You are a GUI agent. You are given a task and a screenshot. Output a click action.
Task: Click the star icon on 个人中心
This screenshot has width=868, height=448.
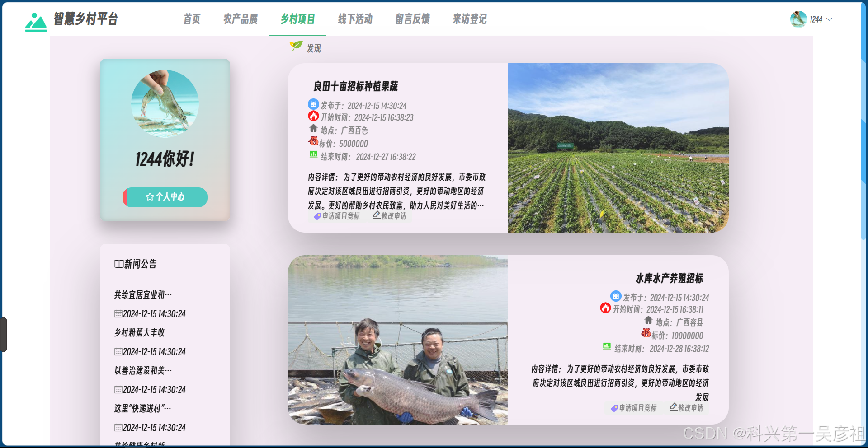click(150, 197)
